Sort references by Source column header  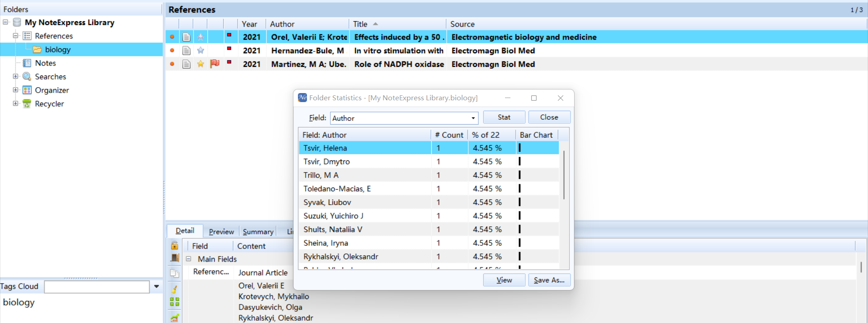coord(656,24)
